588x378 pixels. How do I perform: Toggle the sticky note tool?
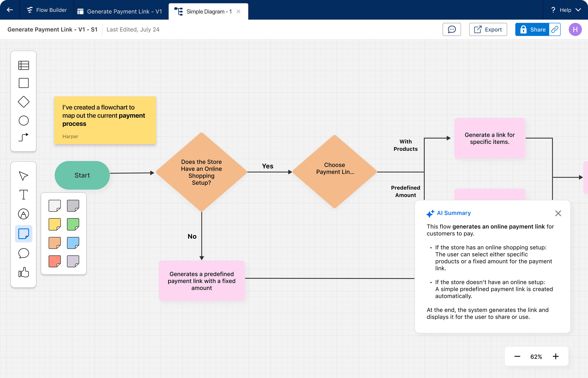pos(24,234)
